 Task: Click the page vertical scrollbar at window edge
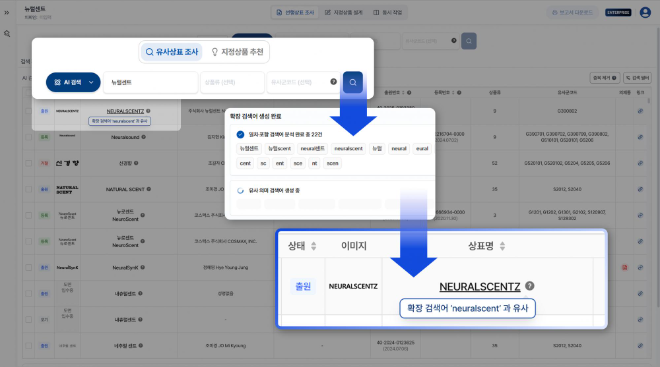(x=657, y=168)
